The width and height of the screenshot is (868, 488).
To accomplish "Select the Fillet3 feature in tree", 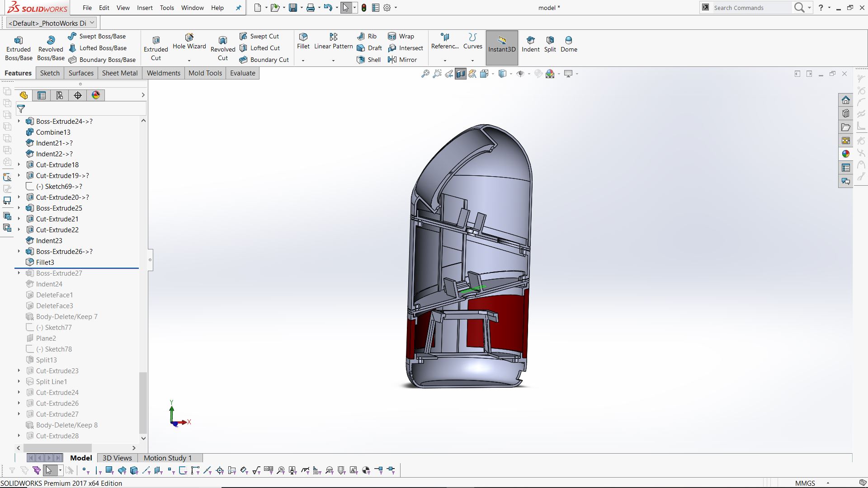I will tap(45, 263).
